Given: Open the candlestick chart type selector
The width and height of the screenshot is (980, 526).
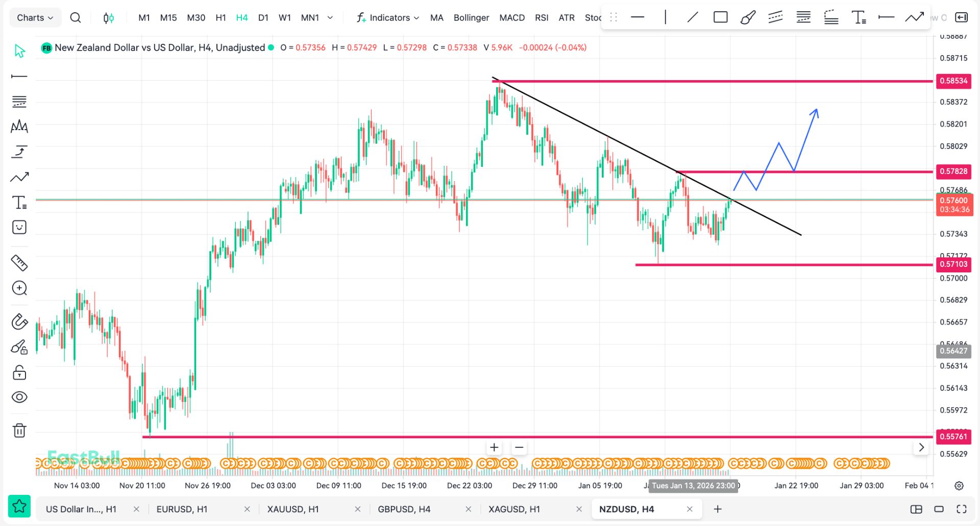Looking at the screenshot, I should click(x=108, y=18).
